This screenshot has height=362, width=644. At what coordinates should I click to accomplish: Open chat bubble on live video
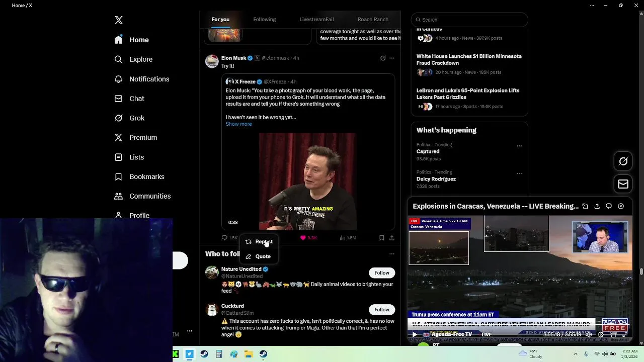609,206
